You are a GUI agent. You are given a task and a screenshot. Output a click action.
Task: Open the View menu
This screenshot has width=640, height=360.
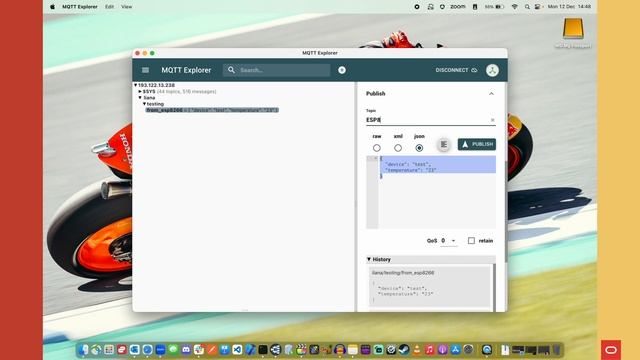[127, 7]
